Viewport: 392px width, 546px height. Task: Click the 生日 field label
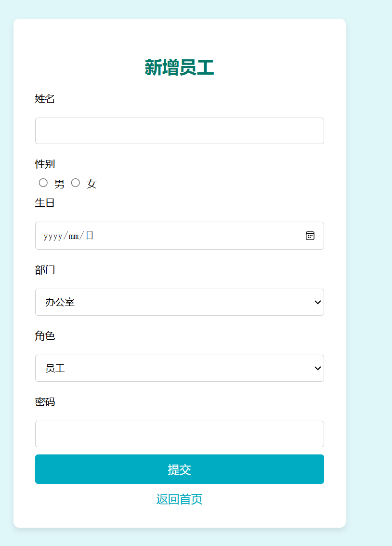click(45, 203)
